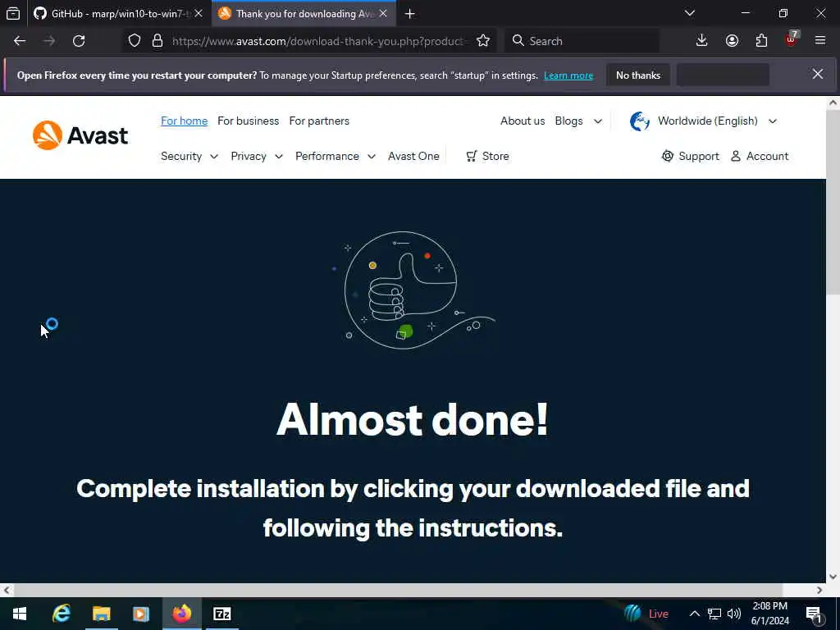Expand the Security menu
840x630 pixels.
click(189, 156)
